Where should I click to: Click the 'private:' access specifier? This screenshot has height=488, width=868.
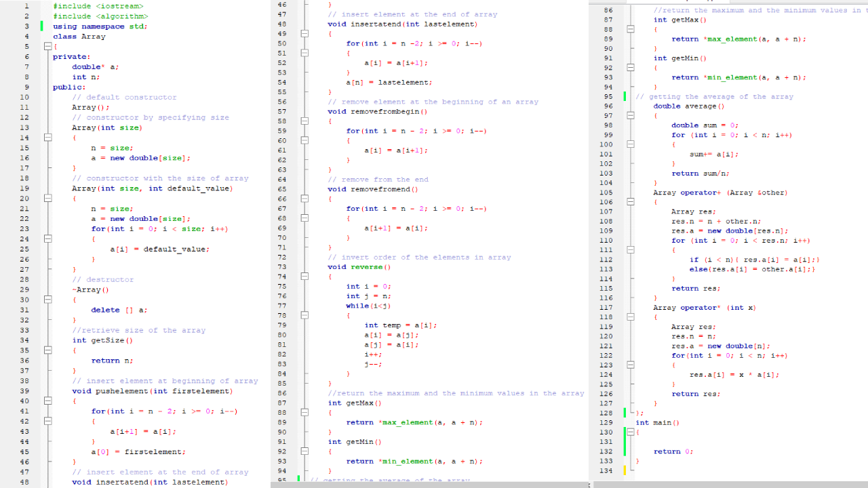pos(71,57)
